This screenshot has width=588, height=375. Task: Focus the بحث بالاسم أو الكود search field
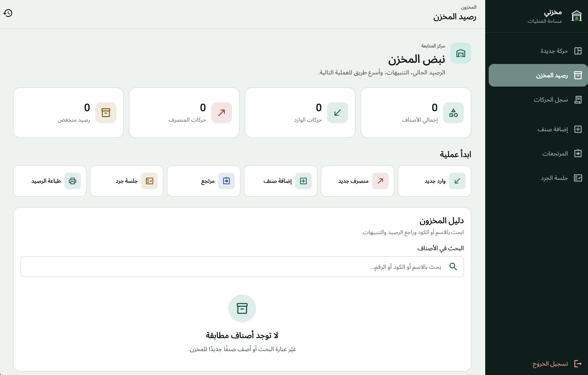(x=242, y=266)
